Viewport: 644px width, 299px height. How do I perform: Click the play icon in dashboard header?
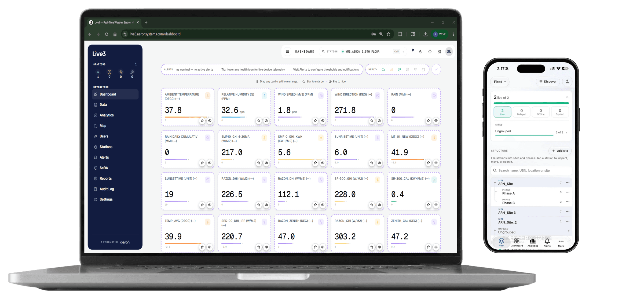click(x=413, y=50)
